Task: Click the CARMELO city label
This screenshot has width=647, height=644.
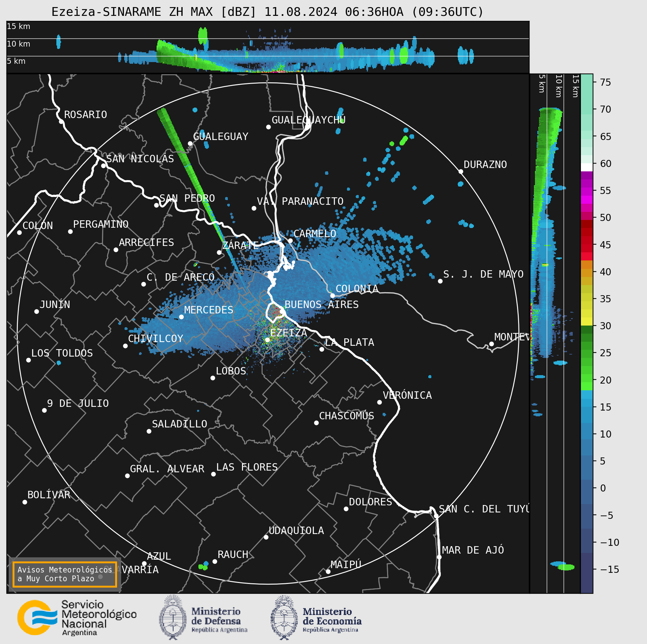Action: [315, 234]
